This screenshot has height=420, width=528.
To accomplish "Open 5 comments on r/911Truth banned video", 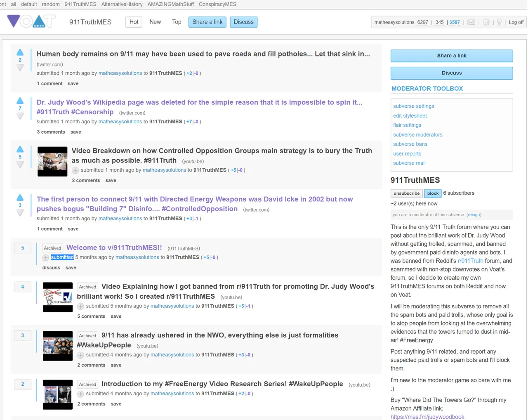I will pyautogui.click(x=91, y=316).
